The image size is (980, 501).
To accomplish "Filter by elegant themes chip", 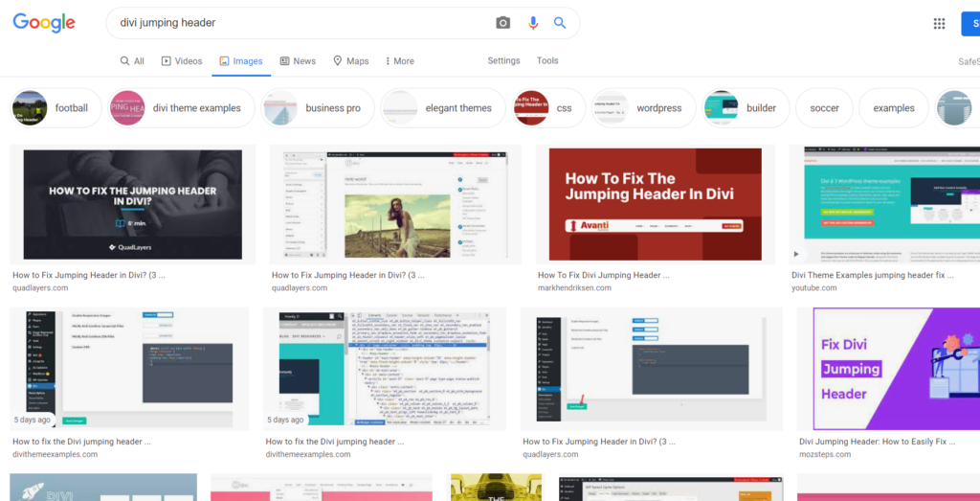I will click(443, 108).
